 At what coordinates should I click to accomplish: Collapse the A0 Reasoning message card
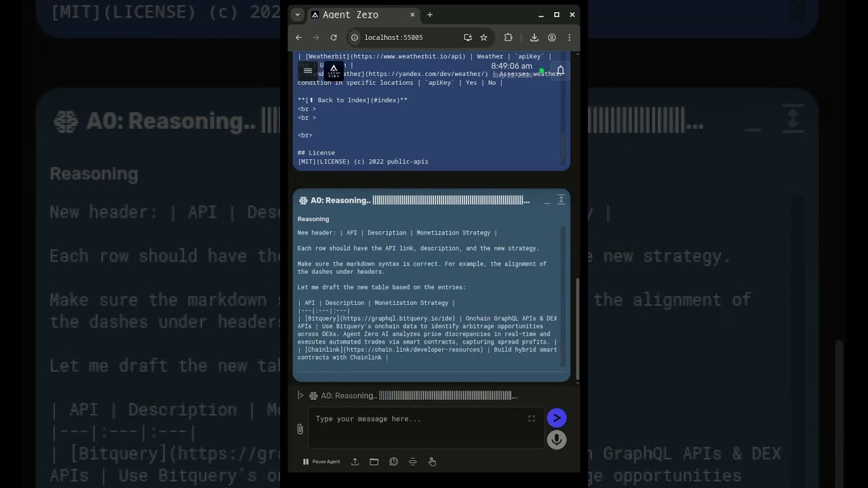[x=547, y=201]
